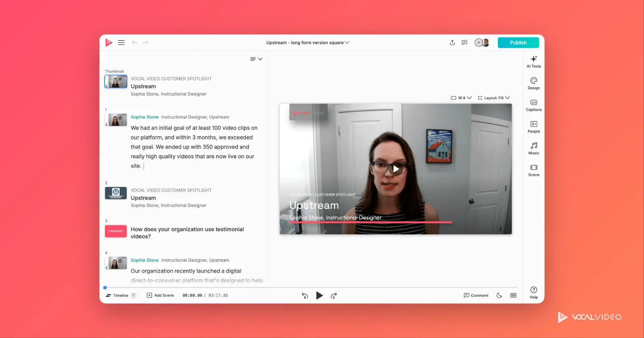Open the Layout: Fill dropdown
Screen dimensions: 644x338
pyautogui.click(x=493, y=98)
